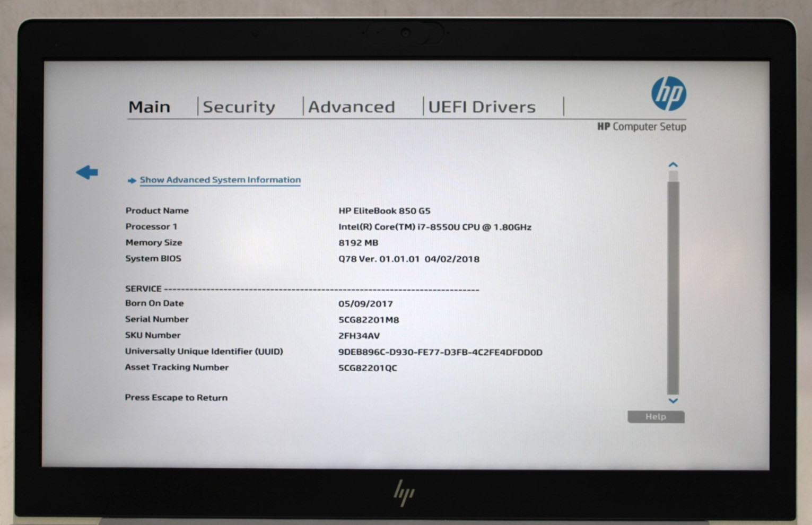Screen dimensions: 812x525
Task: Select the Serial Number label
Action: [157, 319]
